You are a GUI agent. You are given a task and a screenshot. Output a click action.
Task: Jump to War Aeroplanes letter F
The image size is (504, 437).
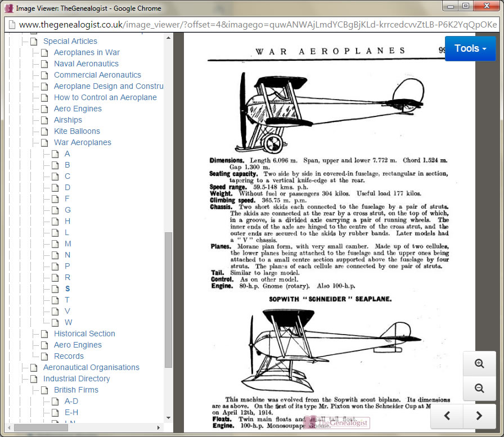67,199
